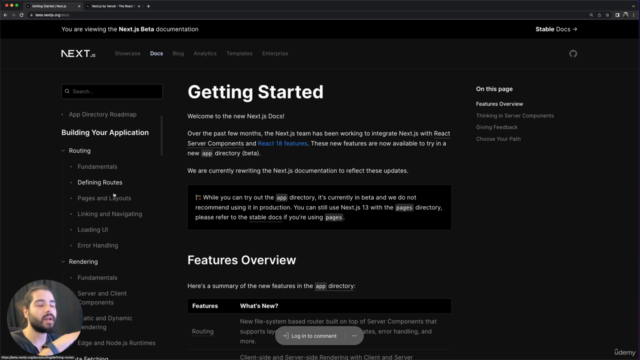Open Linking and Navigating in sidebar
The image size is (640, 360).
110,214
